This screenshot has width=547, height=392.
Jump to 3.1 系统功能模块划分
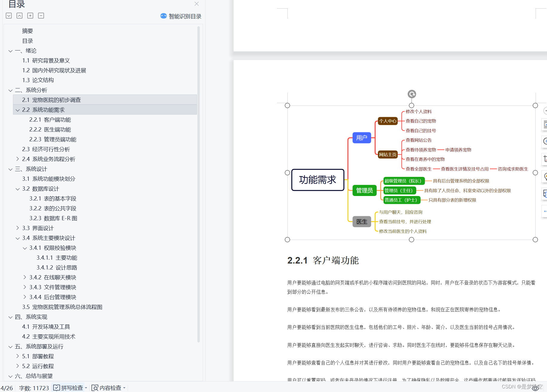[x=49, y=179]
